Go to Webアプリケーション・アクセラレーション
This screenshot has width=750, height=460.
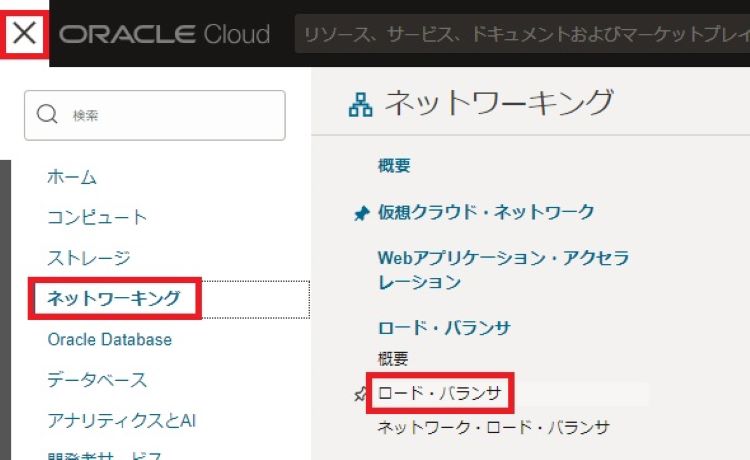503,270
